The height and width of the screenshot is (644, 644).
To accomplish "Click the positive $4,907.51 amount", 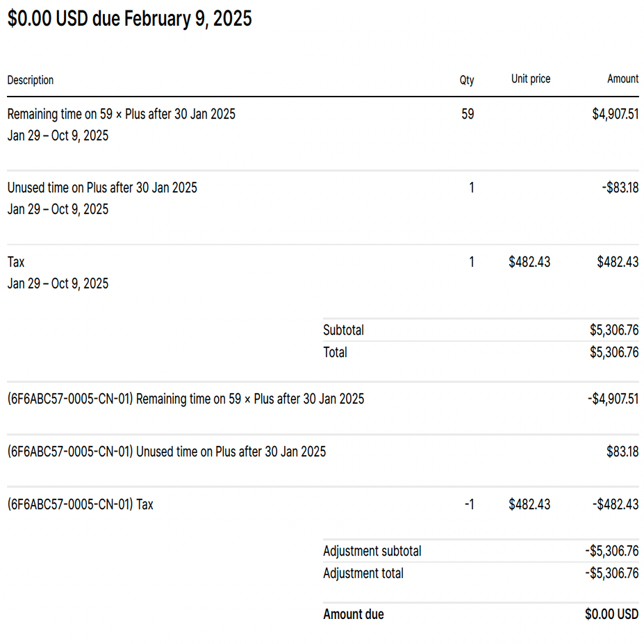I will click(615, 114).
